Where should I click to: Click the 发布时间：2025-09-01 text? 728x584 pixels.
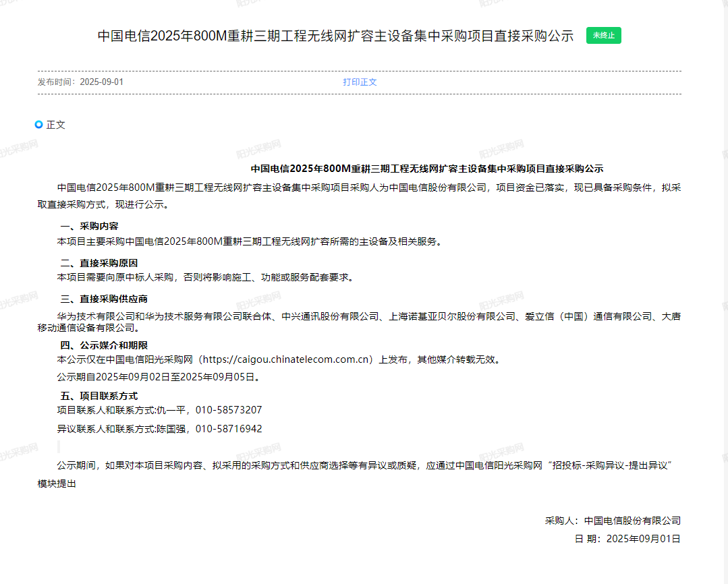coord(81,82)
